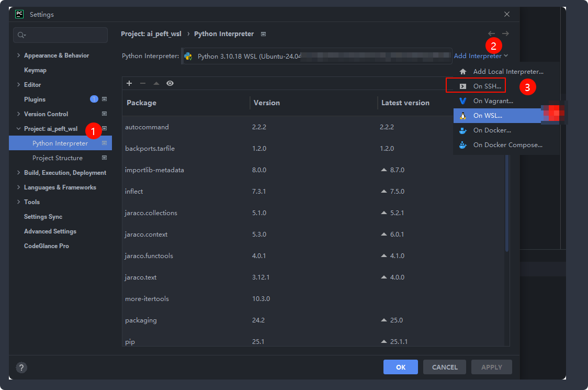Click the SSH terminal icon
This screenshot has height=390, width=588.
pos(463,86)
